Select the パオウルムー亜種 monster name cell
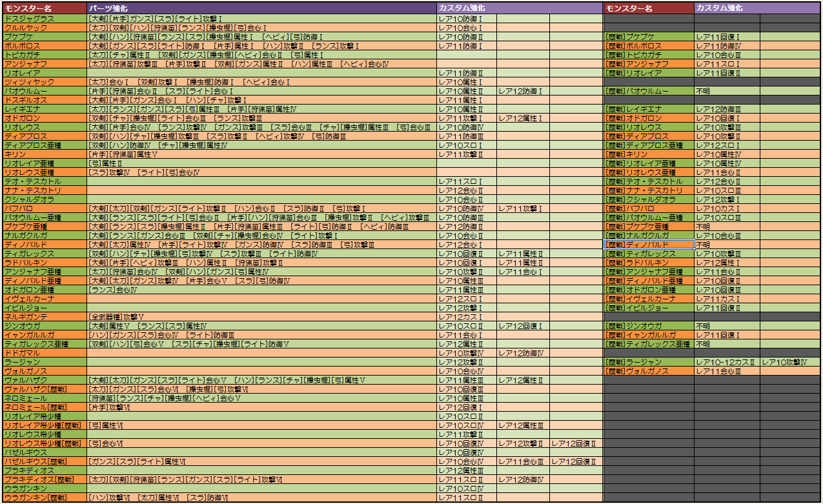This screenshot has height=504, width=823. click(x=45, y=217)
